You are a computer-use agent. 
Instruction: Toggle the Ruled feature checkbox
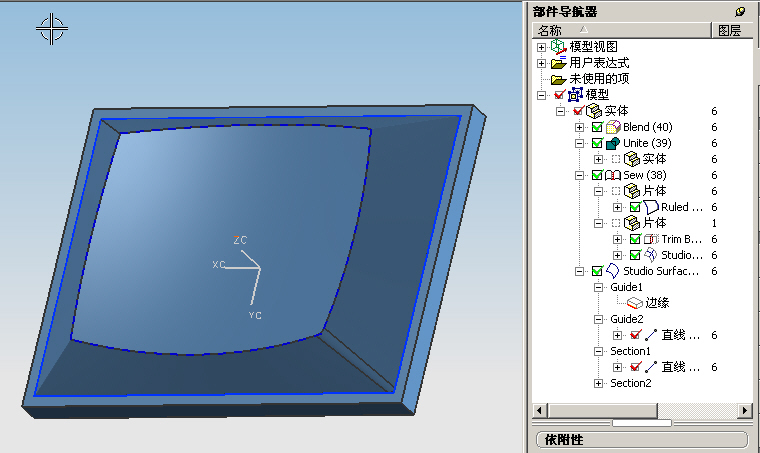coord(635,207)
